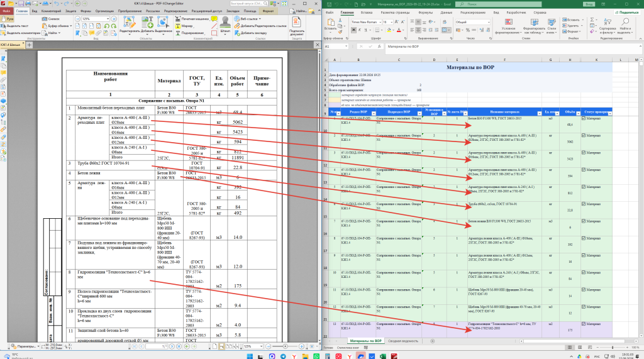Rotate page counterclockwise in PDF-XChange
This screenshot has height=359, width=644.
pos(107,26)
